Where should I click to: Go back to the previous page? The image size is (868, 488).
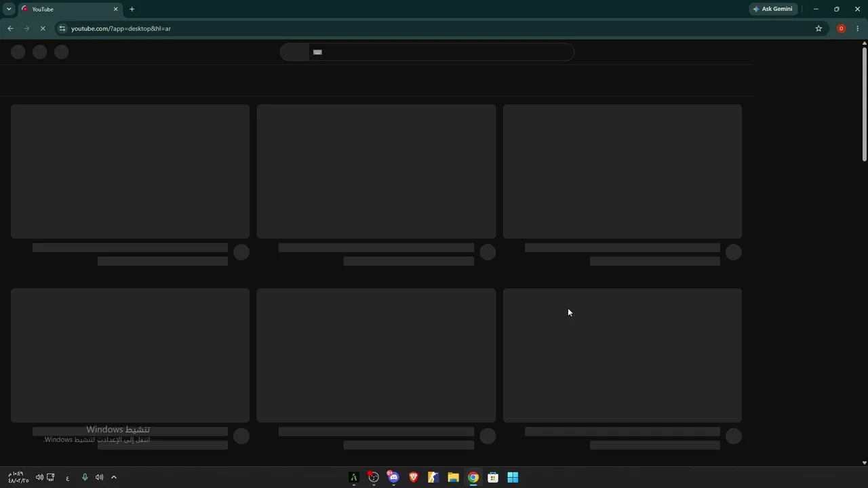[x=10, y=28]
